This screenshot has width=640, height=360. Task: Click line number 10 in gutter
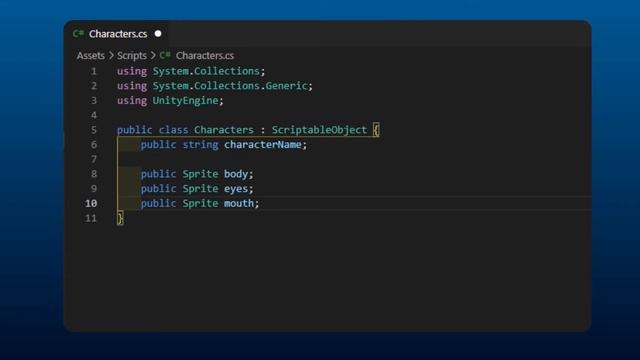point(91,203)
